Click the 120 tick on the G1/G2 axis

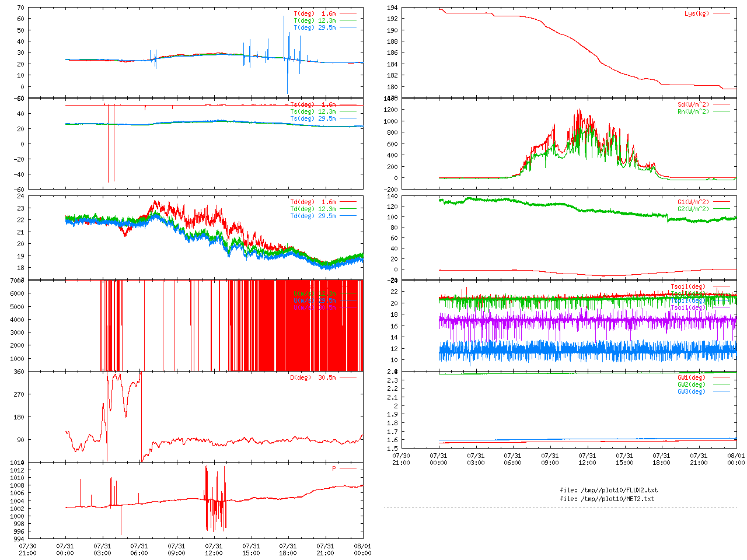pos(392,206)
